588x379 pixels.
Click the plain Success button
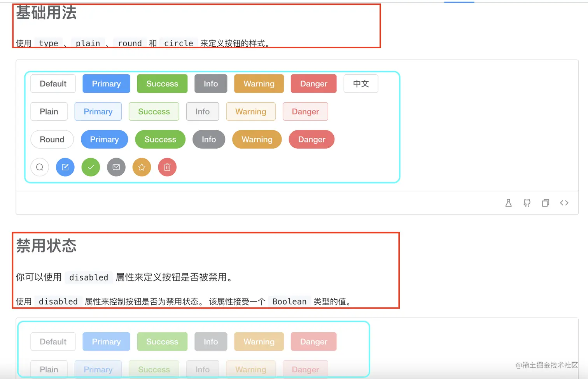pos(154,111)
